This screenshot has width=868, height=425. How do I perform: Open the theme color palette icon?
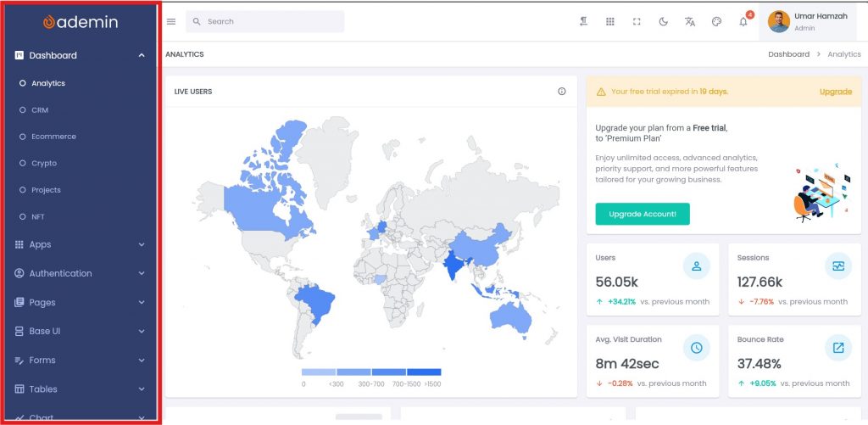click(716, 22)
